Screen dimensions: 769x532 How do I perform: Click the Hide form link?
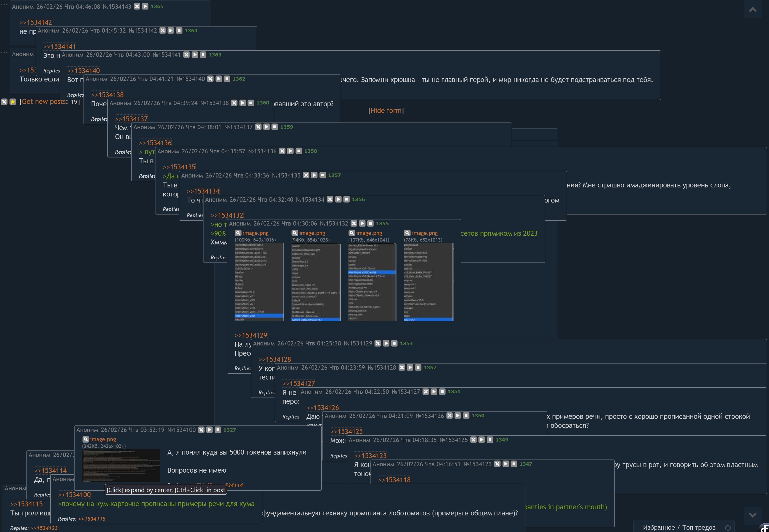pyautogui.click(x=386, y=110)
